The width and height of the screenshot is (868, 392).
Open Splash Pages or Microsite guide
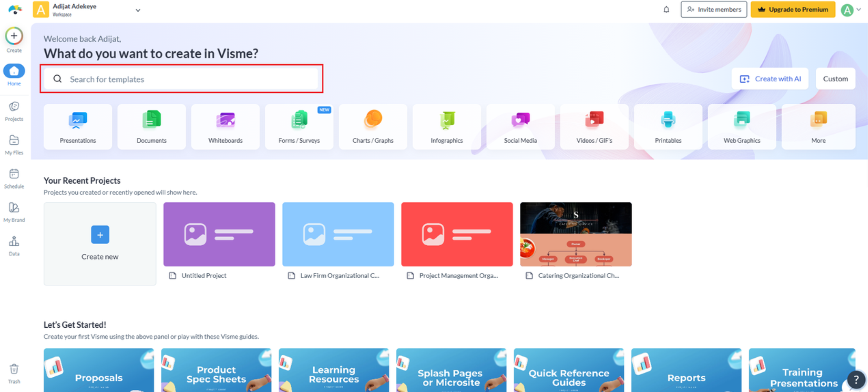[451, 370]
